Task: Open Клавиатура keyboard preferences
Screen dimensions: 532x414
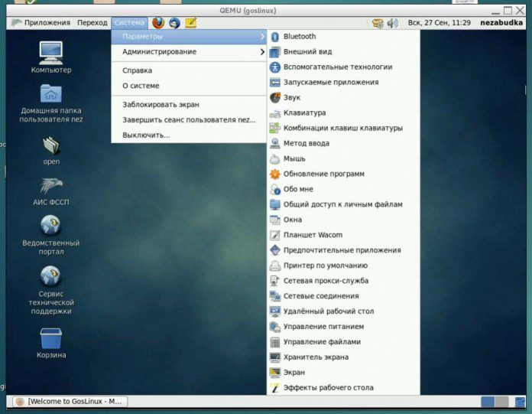Action: (x=343, y=112)
